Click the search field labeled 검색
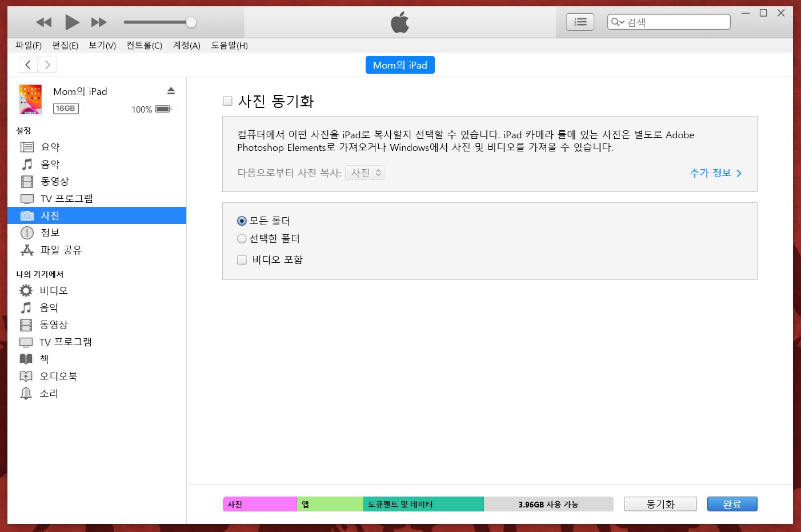 coord(669,22)
